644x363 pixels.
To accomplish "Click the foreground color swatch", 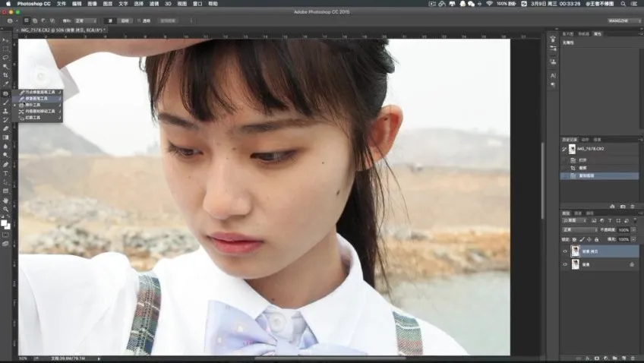I will 4,223.
